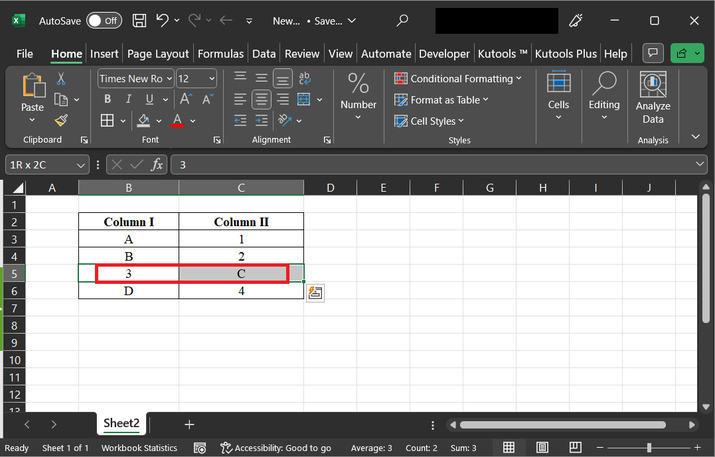
Task: Click the Increase Indent icon
Action: pos(262,121)
